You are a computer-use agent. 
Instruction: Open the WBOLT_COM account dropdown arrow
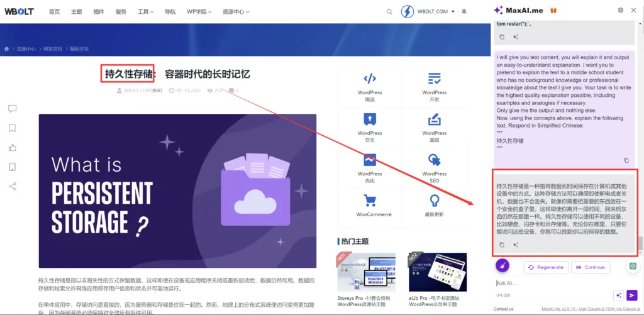(453, 11)
